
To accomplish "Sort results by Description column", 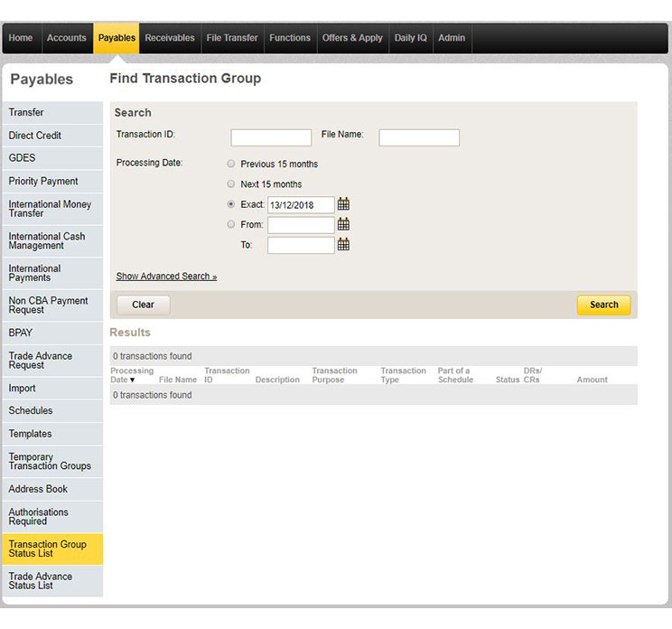I will click(x=277, y=380).
